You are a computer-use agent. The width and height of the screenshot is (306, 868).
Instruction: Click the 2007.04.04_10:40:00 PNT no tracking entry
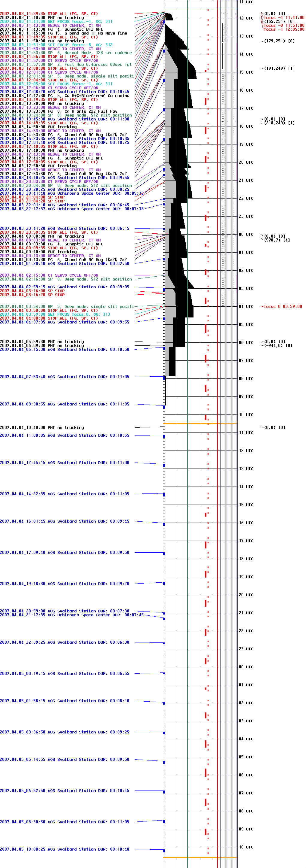[x=42, y=428]
